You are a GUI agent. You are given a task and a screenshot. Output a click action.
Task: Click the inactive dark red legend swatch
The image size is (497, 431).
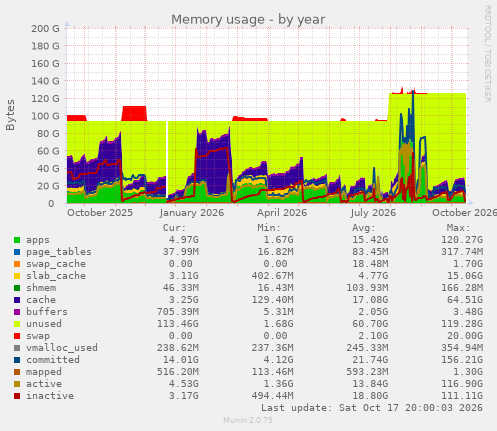click(x=17, y=396)
